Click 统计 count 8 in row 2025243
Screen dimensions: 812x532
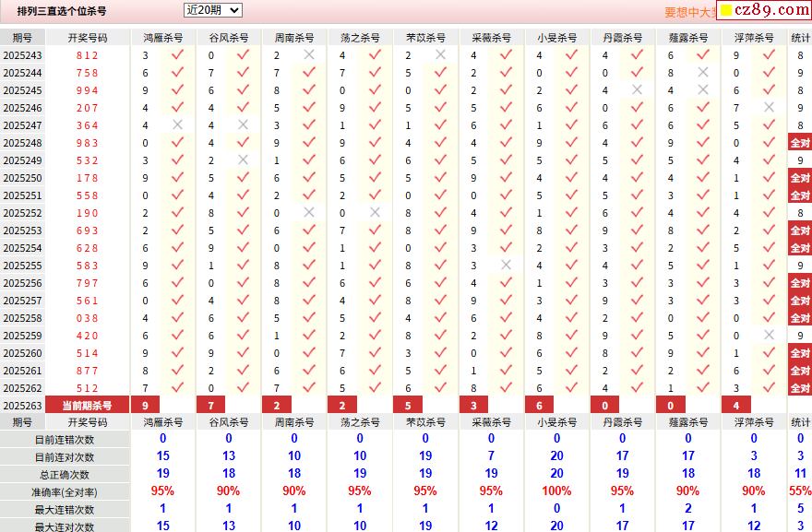coord(800,55)
